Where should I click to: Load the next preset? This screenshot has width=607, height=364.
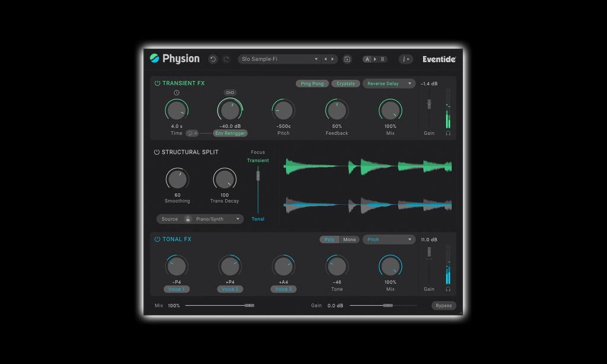332,59
